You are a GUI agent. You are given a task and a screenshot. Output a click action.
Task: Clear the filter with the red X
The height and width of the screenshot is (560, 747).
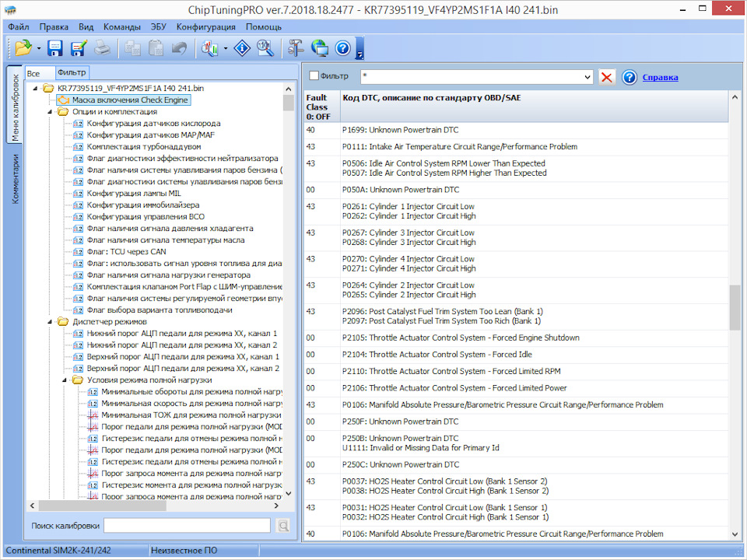pyautogui.click(x=607, y=77)
